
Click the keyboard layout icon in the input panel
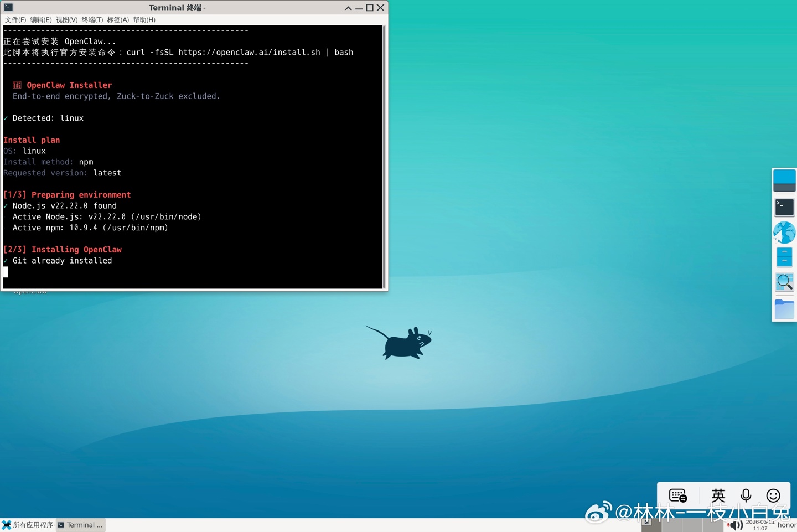677,495
